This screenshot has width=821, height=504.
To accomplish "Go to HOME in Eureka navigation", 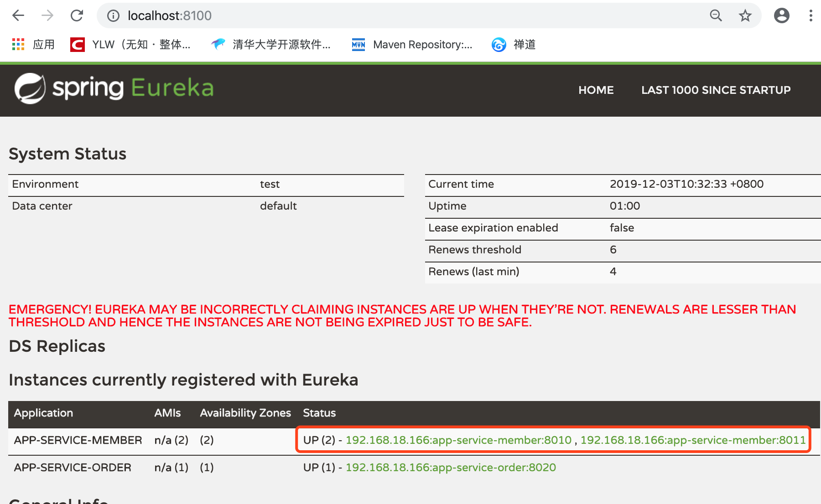I will (596, 90).
